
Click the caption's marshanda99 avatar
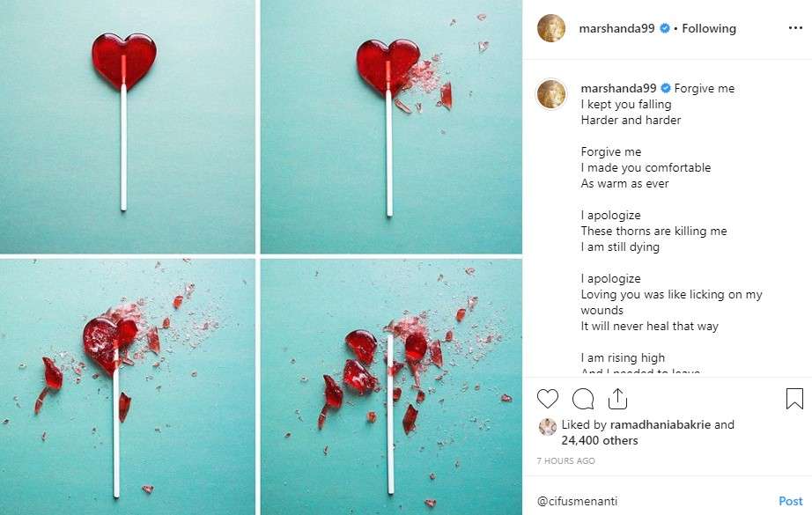tap(551, 94)
